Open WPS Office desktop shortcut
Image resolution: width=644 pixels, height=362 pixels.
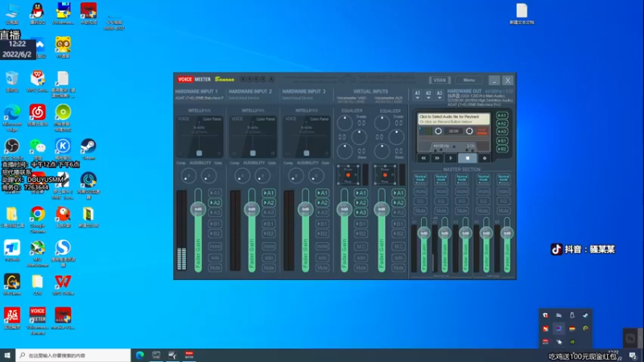63,285
